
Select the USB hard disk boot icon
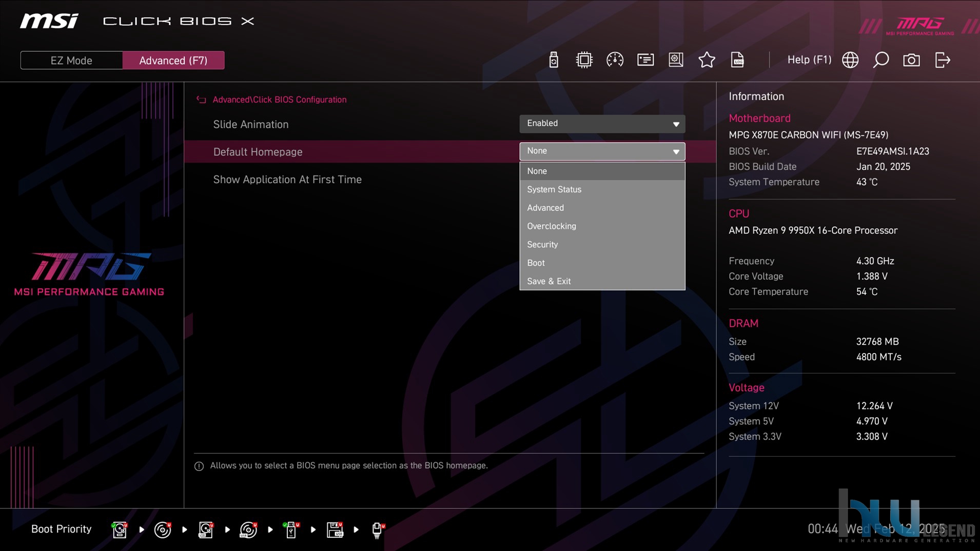[x=206, y=529]
